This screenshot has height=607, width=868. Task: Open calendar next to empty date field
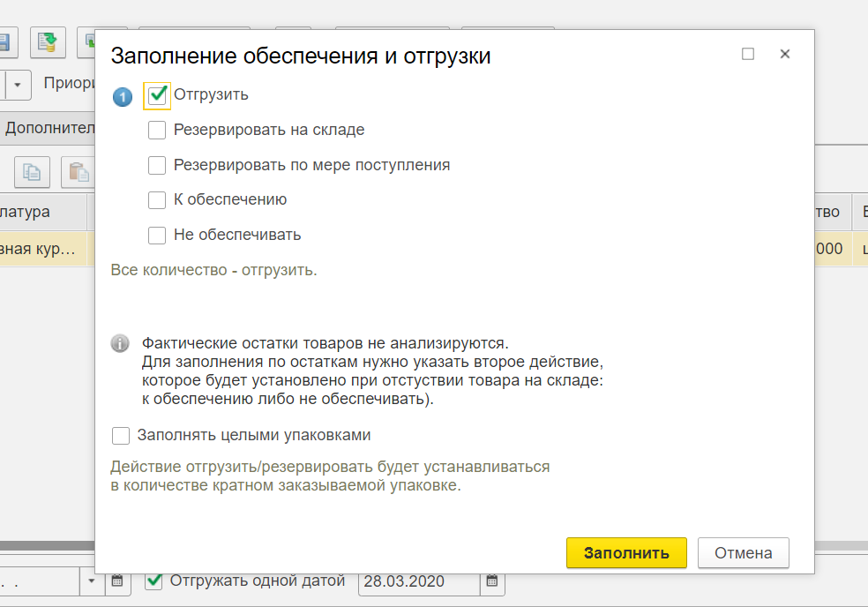coord(116,581)
